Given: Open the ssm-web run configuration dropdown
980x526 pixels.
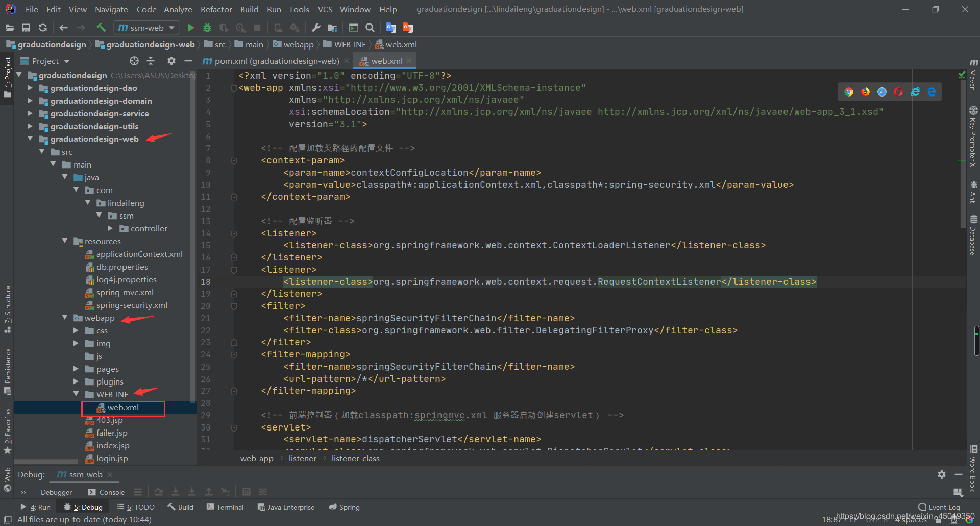Looking at the screenshot, I should (x=146, y=28).
